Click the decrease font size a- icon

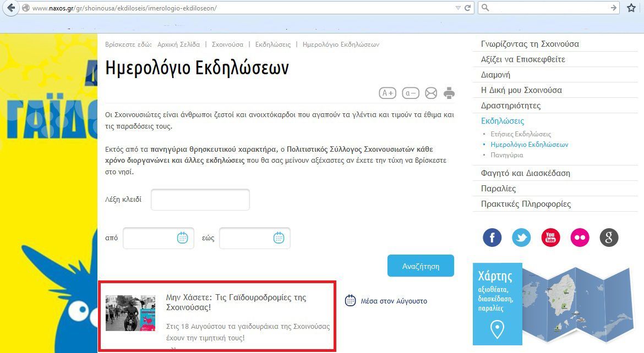click(411, 93)
